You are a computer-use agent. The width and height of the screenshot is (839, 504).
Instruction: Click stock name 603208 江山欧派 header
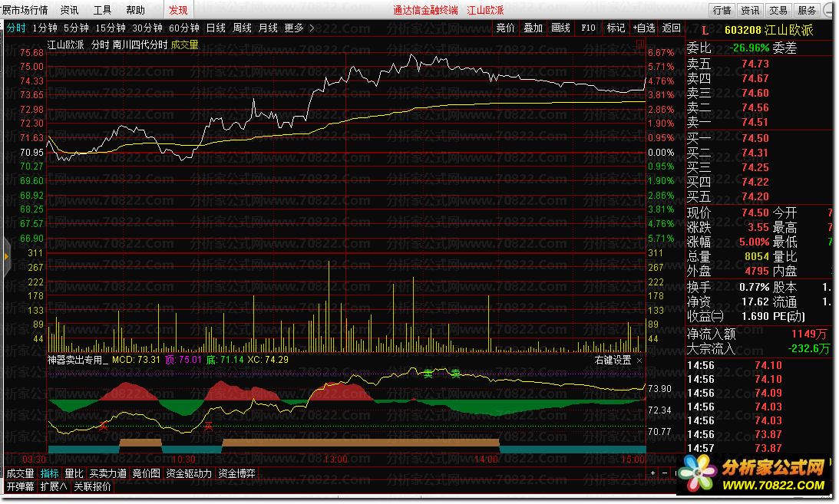(x=769, y=31)
